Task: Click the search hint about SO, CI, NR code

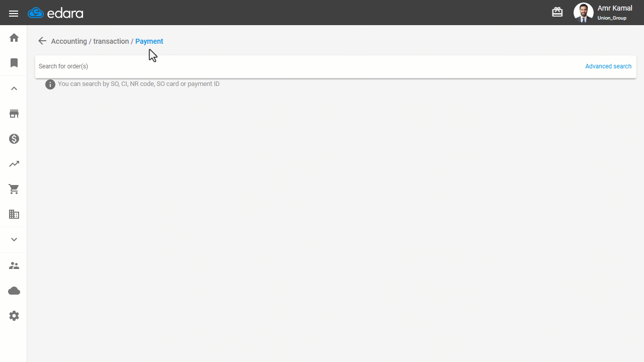Action: tap(139, 84)
